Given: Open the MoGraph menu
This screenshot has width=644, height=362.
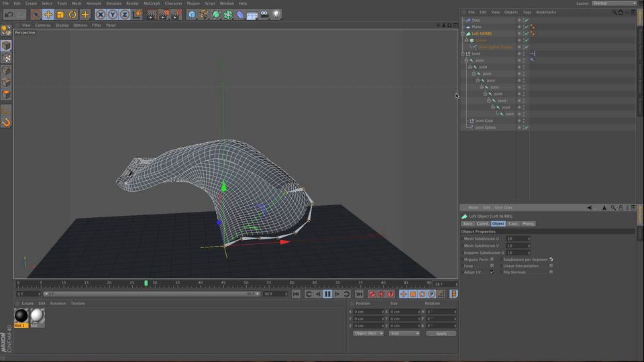Looking at the screenshot, I should [x=152, y=3].
